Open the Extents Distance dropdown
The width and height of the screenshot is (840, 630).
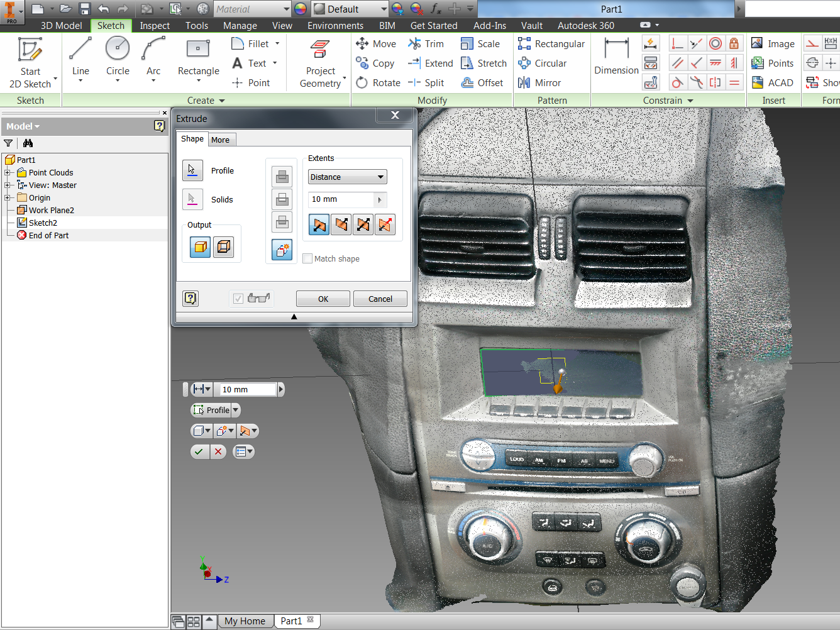[347, 177]
